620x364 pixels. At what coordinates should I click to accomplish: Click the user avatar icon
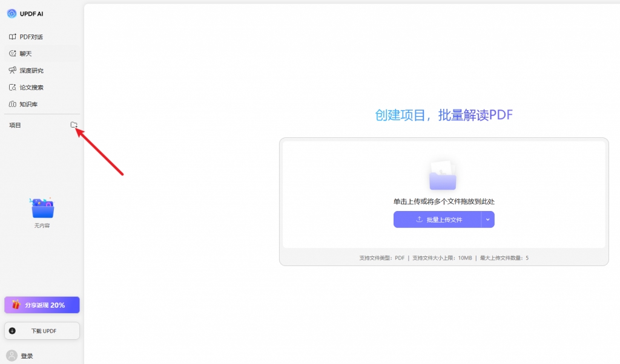tap(12, 356)
